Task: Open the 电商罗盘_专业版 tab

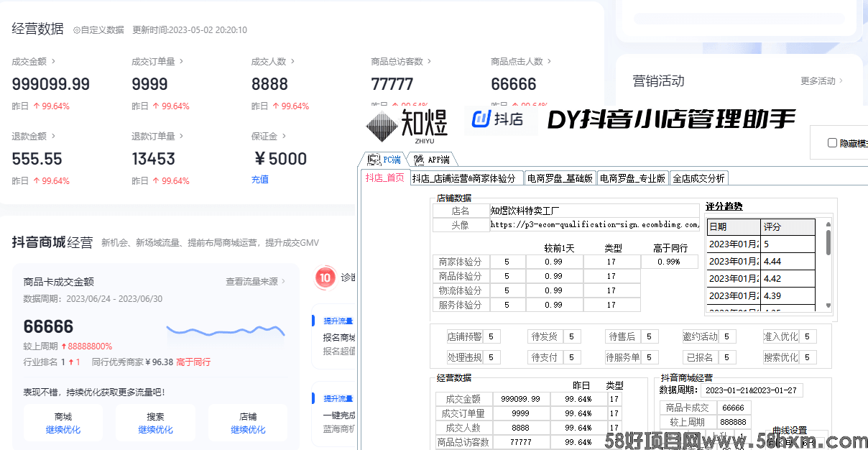Action: point(633,178)
